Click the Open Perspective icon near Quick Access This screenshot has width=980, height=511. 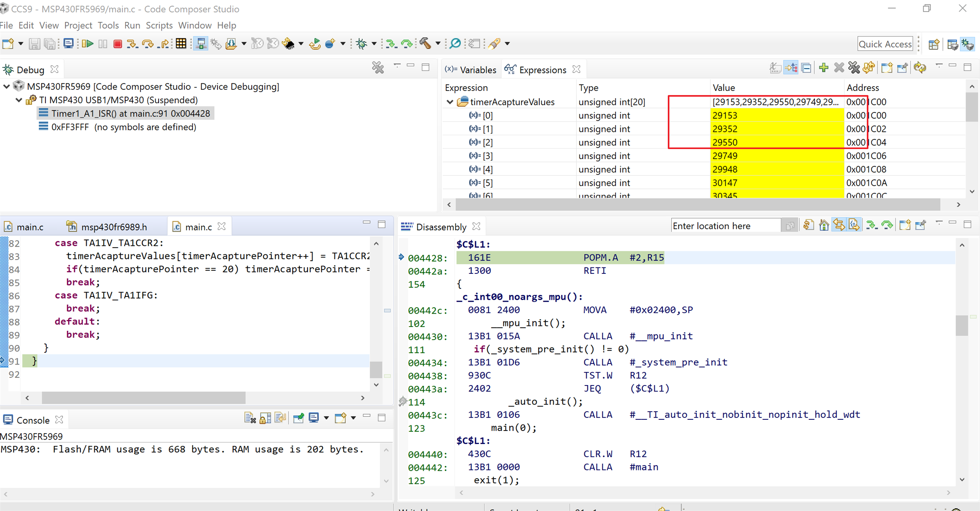[934, 44]
